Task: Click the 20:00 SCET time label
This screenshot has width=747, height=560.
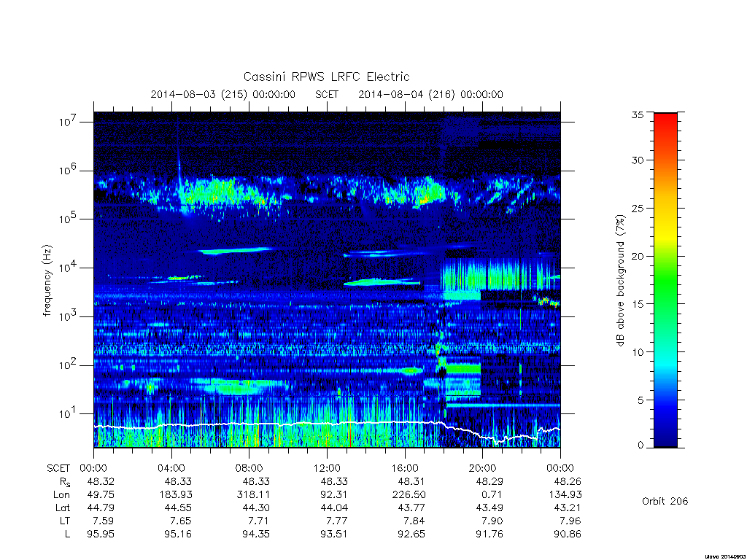Action: click(x=483, y=468)
